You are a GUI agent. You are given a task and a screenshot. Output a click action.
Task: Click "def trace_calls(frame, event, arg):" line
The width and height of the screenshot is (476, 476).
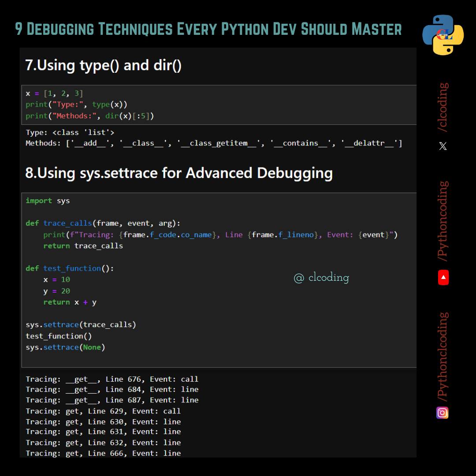103,223
